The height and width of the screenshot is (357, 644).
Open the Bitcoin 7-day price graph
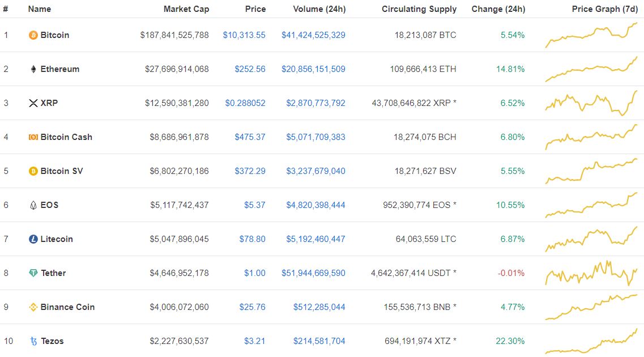pos(591,35)
